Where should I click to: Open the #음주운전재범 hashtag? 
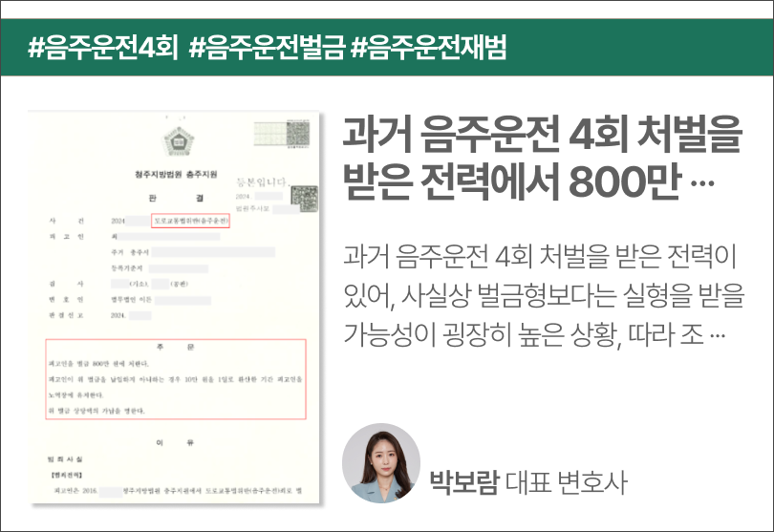pos(428,47)
